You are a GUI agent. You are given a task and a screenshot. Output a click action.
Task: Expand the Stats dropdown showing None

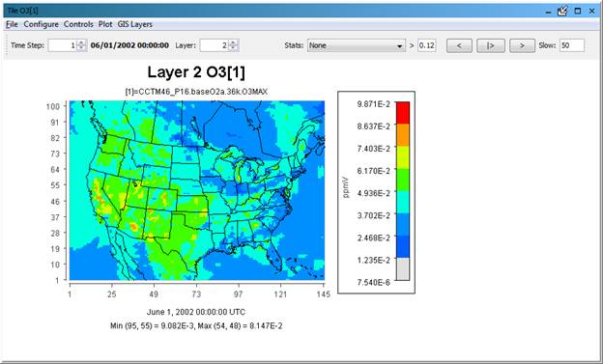357,45
